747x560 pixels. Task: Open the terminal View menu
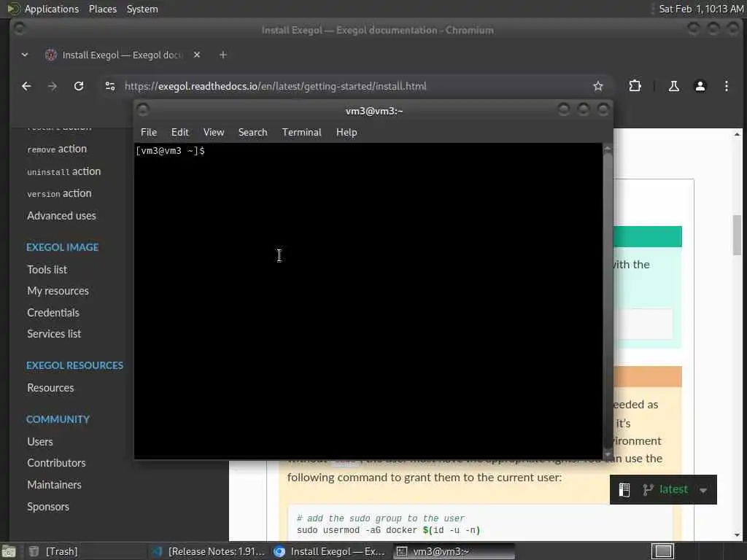click(214, 133)
